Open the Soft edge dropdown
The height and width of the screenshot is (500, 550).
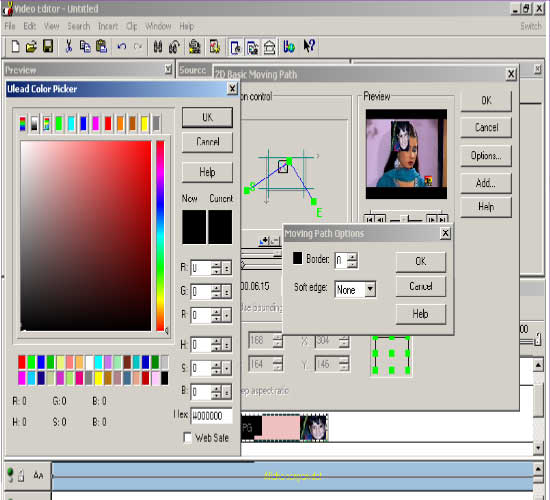[x=370, y=289]
